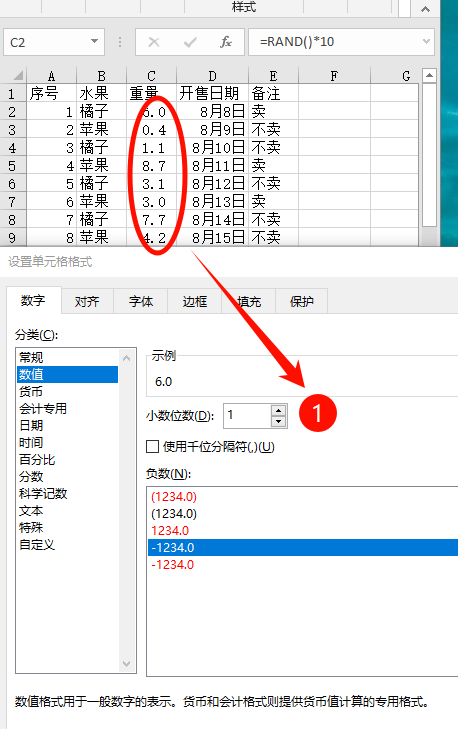The width and height of the screenshot is (458, 729).
Task: Collapse the ribbon with the up chevron
Action: point(425,9)
